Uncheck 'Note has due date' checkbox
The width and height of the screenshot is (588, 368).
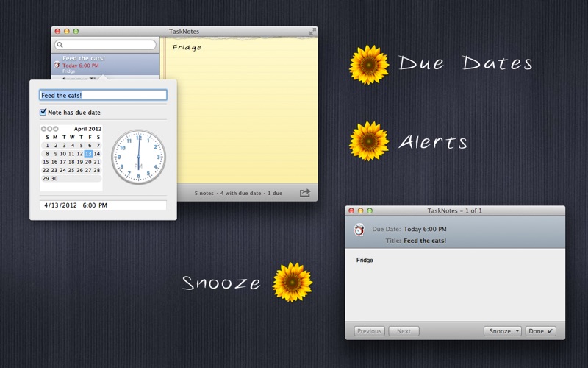(x=43, y=112)
